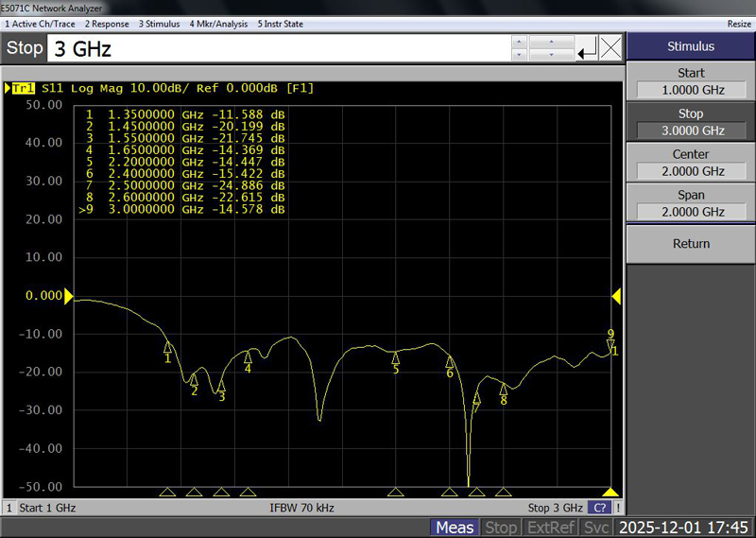Open the 4 Mkr/Analysis menu
This screenshot has height=538, width=756.
tap(217, 24)
